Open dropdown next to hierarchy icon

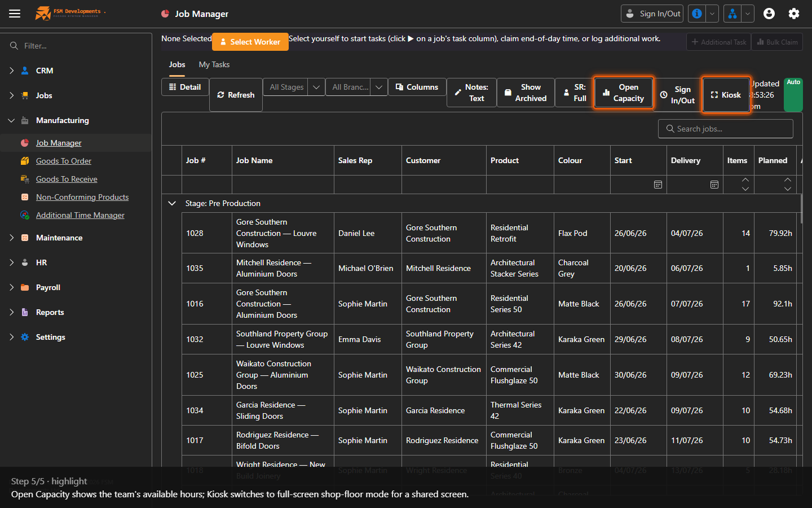[748, 14]
